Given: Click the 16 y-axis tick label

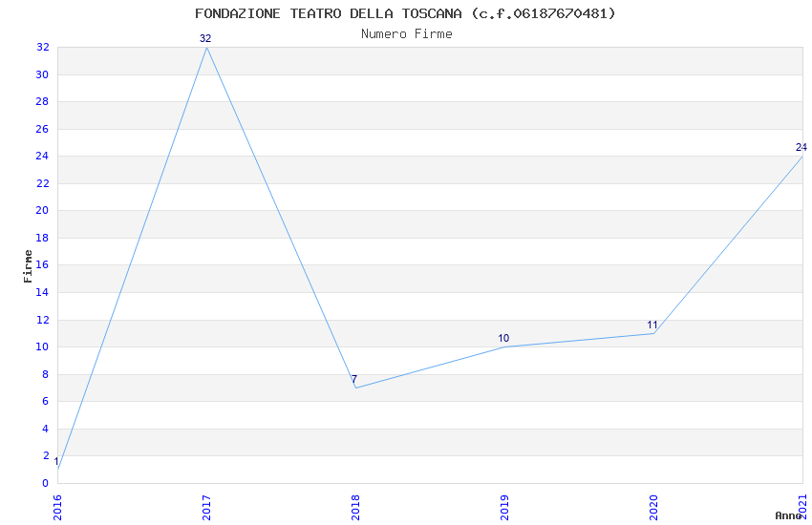Looking at the screenshot, I should click(42, 264).
